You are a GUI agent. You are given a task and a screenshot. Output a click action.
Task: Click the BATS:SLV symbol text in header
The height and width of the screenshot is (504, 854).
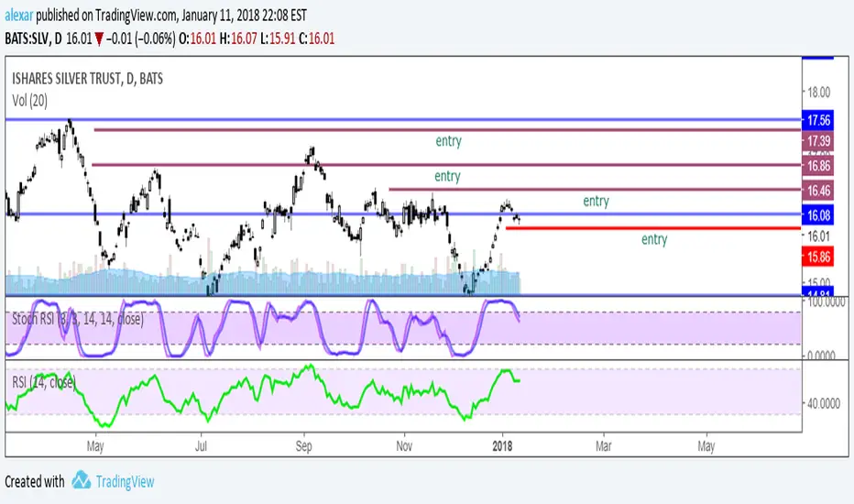coord(27,38)
